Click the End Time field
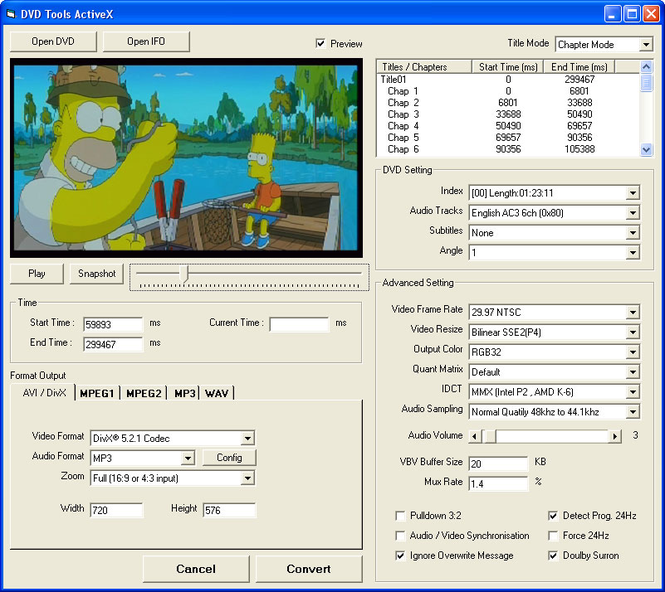The image size is (665, 592). 113,344
